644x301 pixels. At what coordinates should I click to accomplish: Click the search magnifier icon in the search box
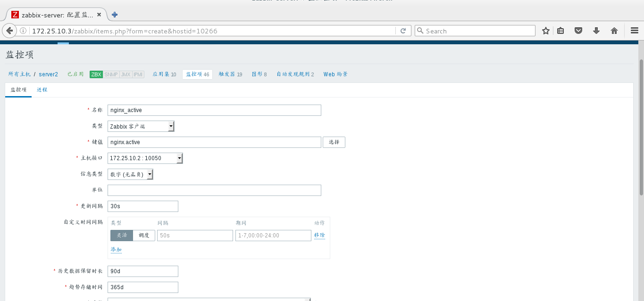420,31
